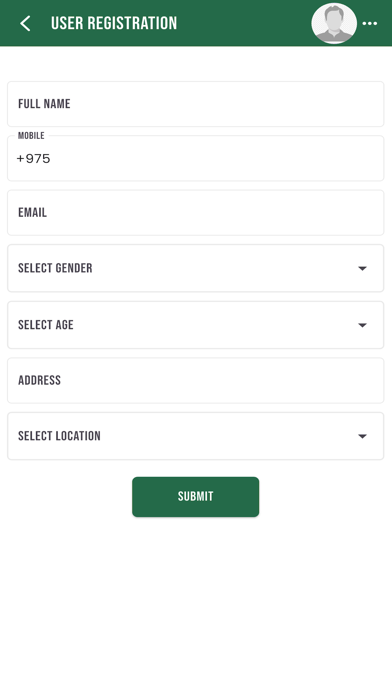Screen dimensions: 392x696
Task: Click the small MOBILE floating label
Action: [31, 135]
